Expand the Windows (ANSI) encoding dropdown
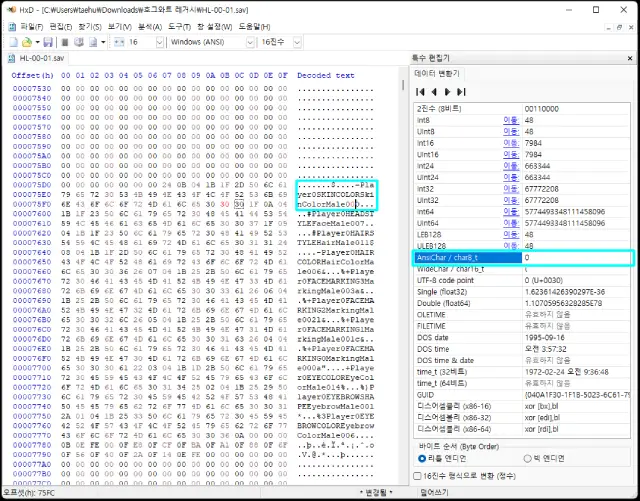This screenshot has height=501, width=640. click(x=250, y=42)
